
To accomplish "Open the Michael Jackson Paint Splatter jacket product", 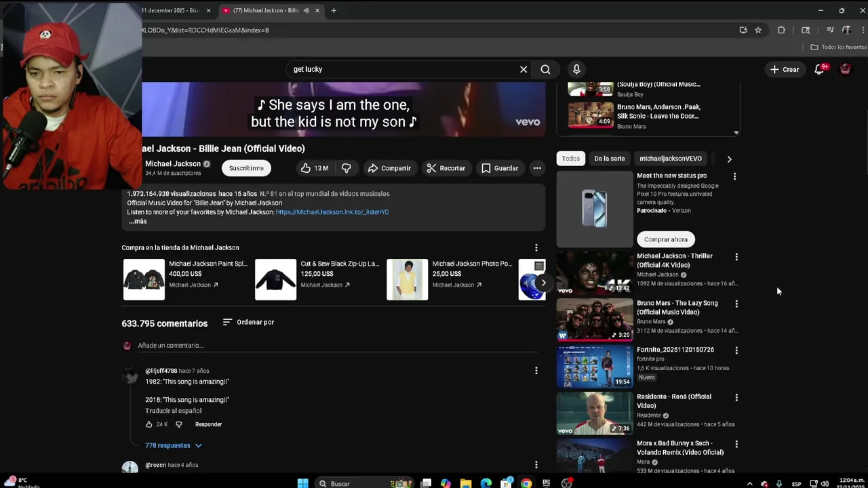I will click(185, 279).
